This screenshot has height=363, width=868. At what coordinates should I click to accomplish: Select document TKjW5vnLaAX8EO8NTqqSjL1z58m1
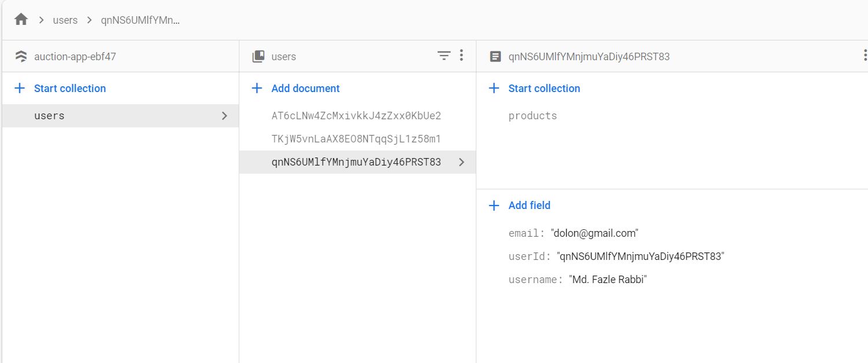click(356, 139)
